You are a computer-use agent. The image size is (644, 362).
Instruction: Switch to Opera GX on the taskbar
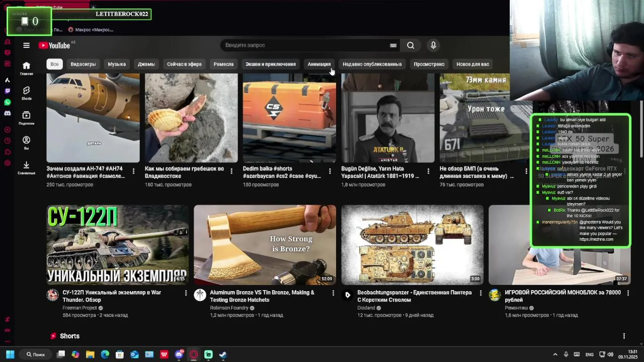[194, 354]
